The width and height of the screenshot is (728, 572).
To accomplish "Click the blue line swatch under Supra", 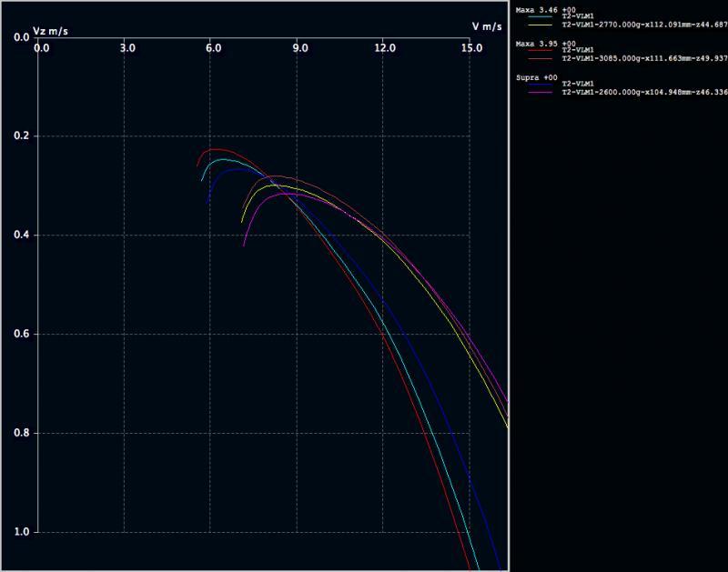I will [538, 85].
